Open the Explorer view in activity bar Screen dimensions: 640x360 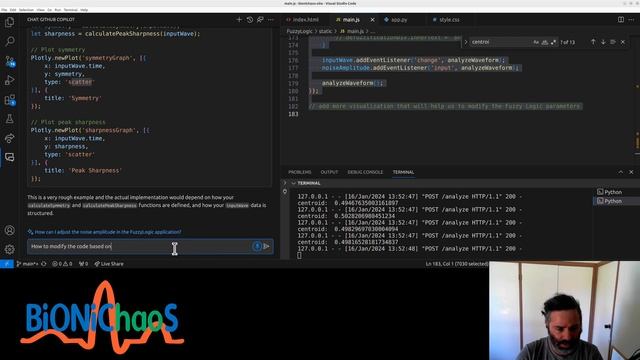[x=9, y=22]
